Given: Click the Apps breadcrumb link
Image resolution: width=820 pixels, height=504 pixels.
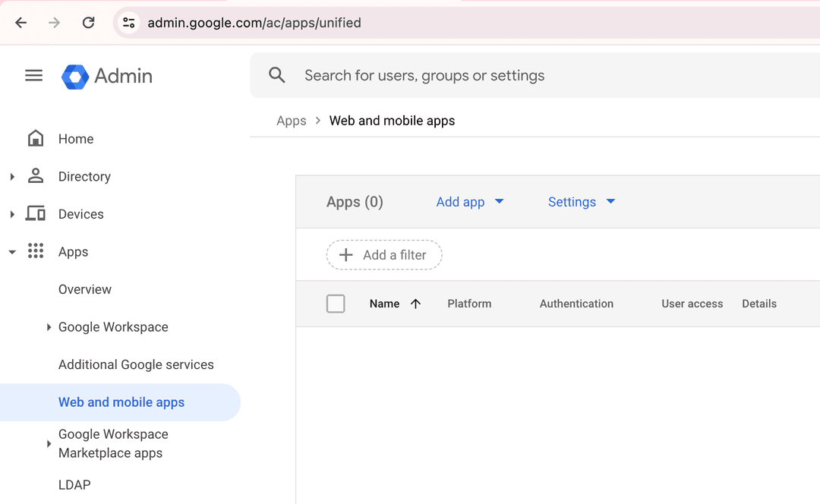Looking at the screenshot, I should pos(291,120).
